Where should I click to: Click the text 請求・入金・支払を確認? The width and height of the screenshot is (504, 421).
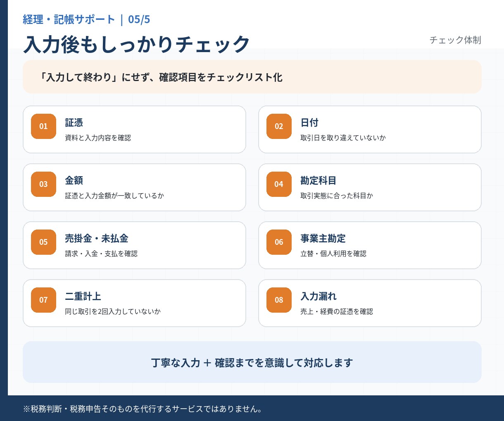pyautogui.click(x=101, y=254)
